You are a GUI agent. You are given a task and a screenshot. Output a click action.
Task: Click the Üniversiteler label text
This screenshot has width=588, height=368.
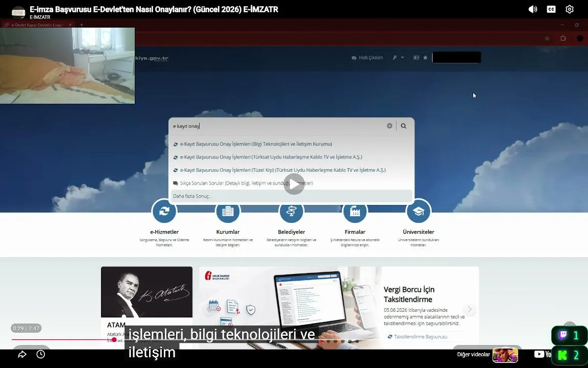coord(419,232)
